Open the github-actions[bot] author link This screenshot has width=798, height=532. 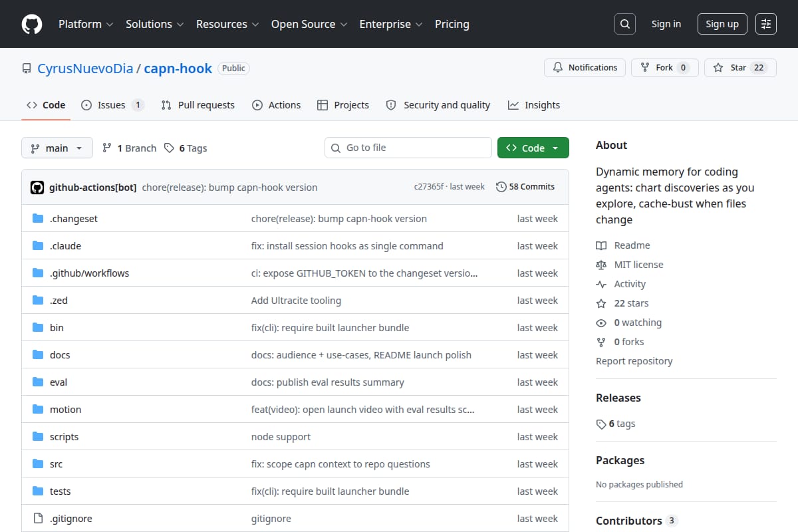[92, 188]
